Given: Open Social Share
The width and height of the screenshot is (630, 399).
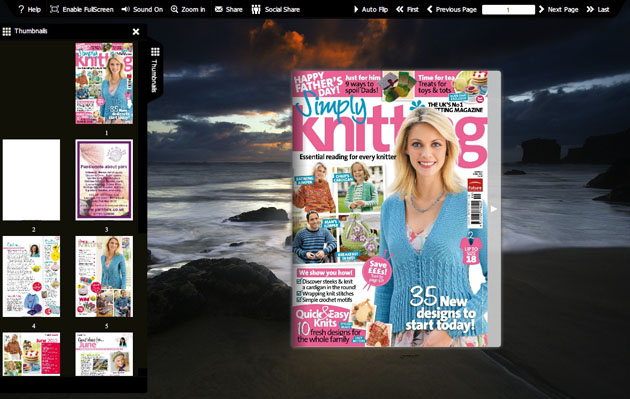Looking at the screenshot, I should tap(276, 9).
